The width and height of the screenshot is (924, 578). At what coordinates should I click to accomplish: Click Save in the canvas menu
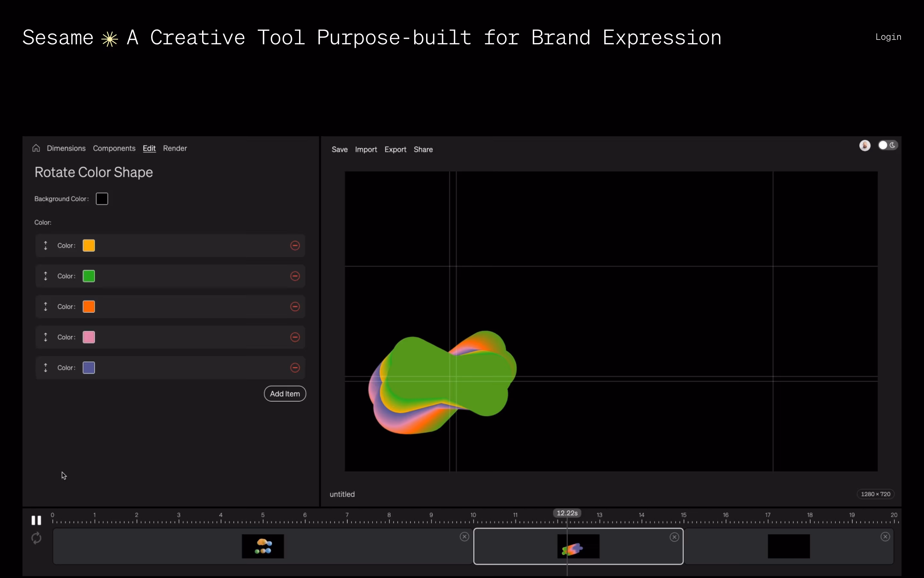click(340, 149)
